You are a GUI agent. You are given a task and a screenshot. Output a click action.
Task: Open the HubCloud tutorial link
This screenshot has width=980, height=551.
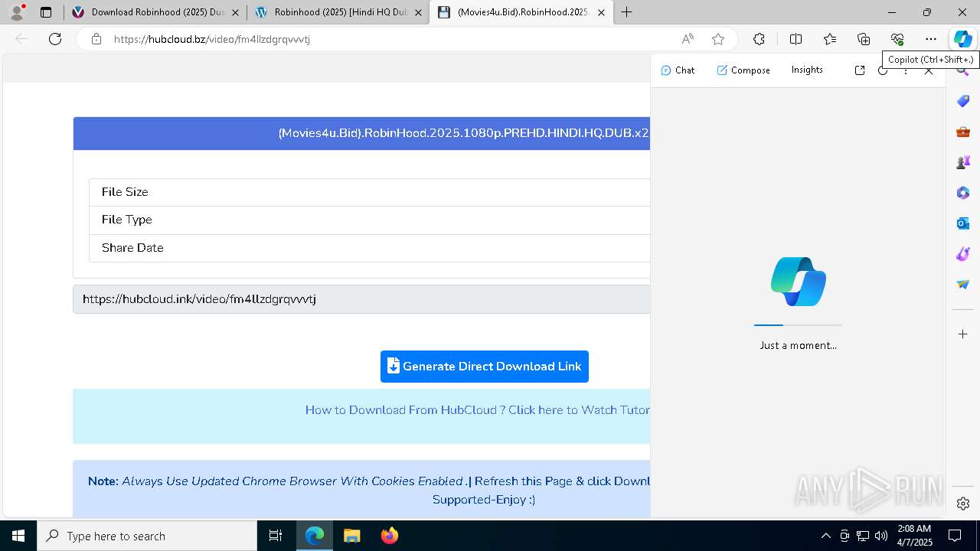[x=478, y=410]
